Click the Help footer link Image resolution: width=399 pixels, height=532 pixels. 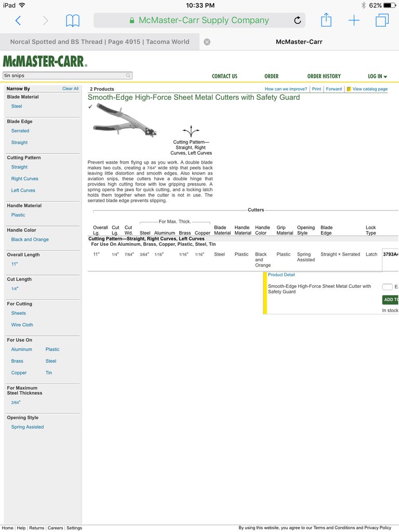[21, 528]
